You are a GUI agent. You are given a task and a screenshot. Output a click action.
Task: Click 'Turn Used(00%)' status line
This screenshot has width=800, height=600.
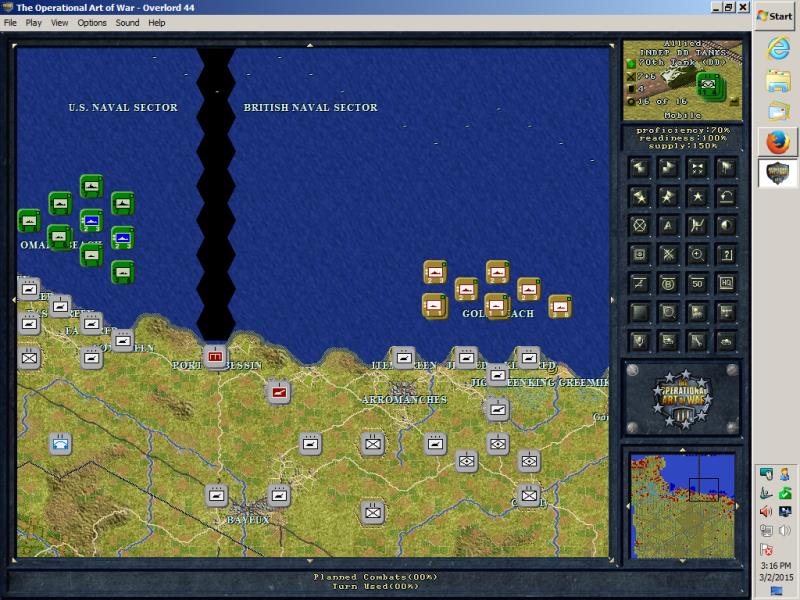[x=376, y=586]
